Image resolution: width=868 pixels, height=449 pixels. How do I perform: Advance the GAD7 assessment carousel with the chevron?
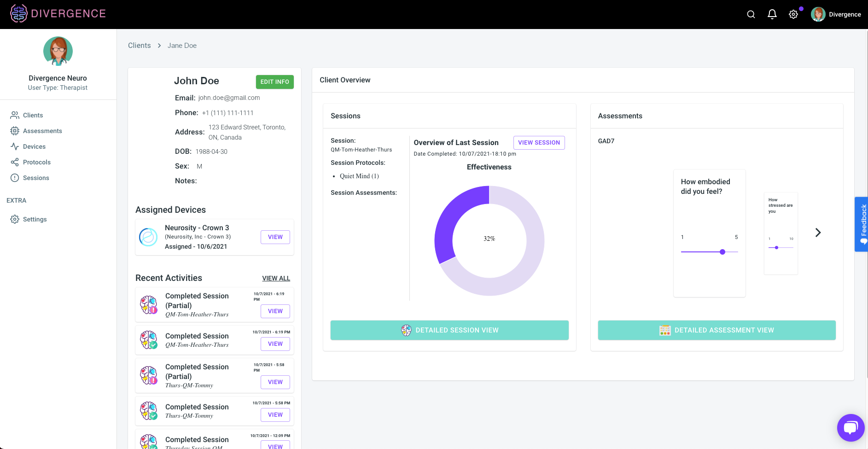[x=817, y=233]
